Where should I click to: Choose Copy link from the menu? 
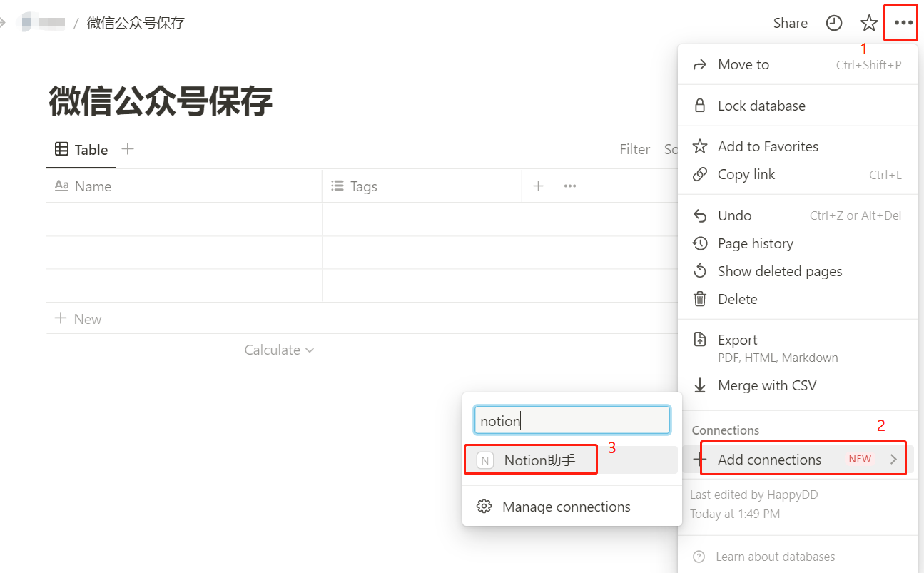click(797, 174)
